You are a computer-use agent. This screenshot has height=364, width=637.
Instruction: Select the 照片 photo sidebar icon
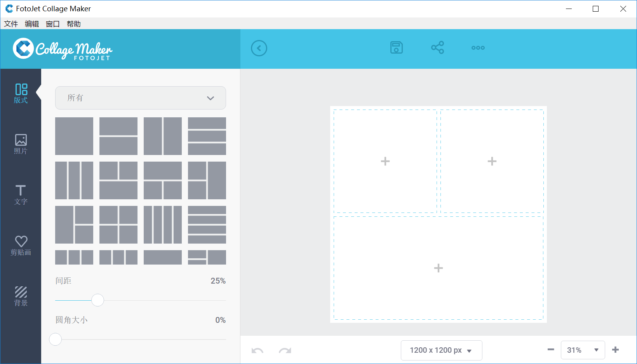[x=21, y=144]
